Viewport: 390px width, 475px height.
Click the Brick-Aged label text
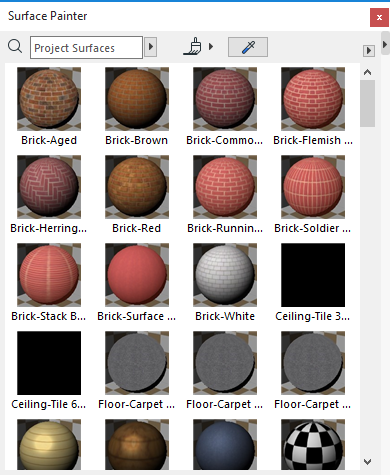pos(49,140)
